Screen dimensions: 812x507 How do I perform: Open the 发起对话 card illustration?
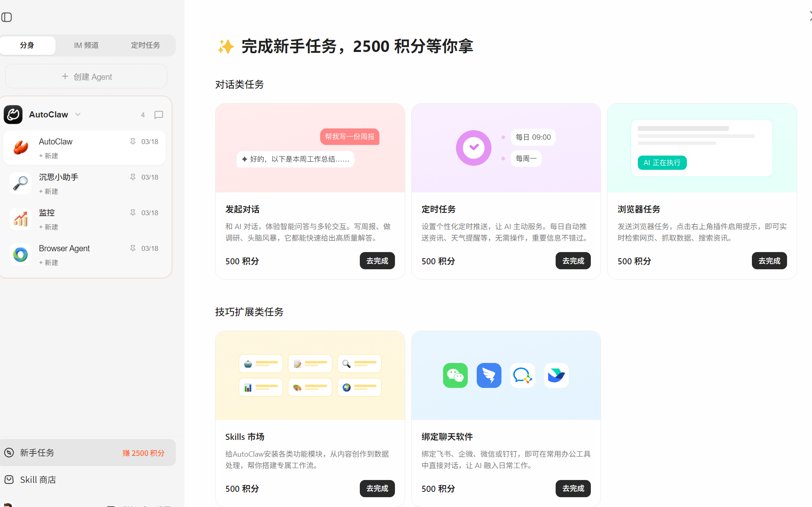[x=310, y=148]
